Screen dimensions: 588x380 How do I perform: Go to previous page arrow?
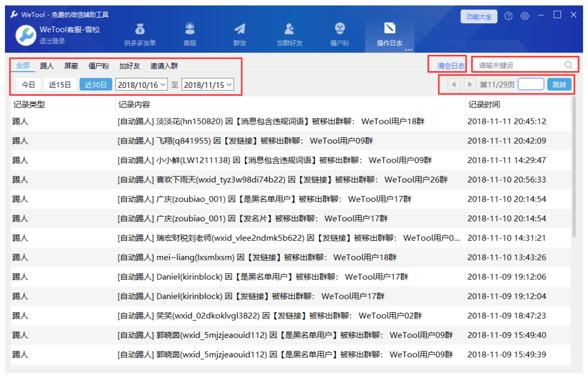coord(454,84)
